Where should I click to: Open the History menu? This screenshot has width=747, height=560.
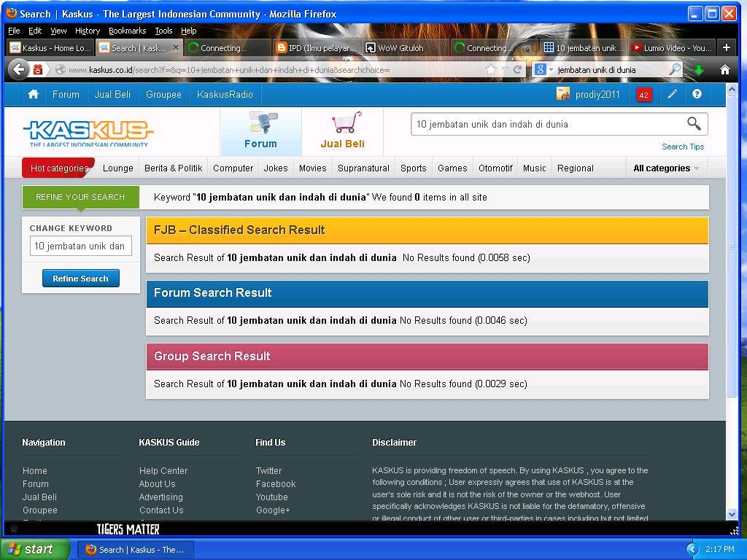[x=88, y=31]
